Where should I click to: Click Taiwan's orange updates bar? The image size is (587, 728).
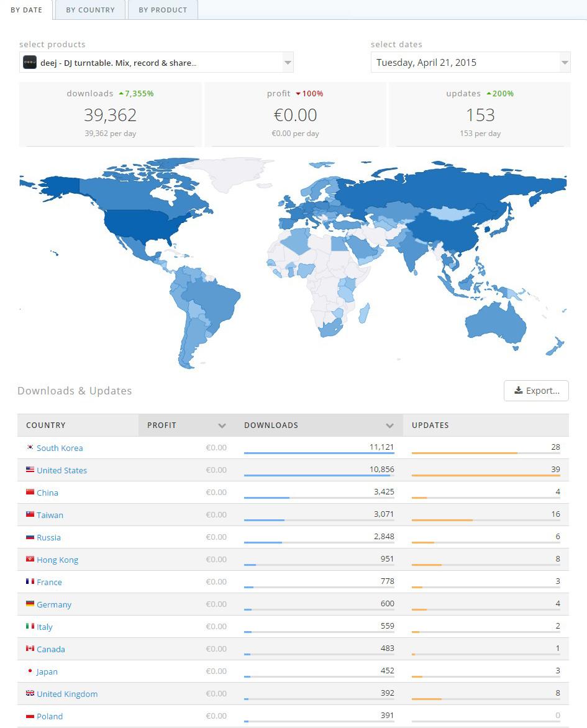coord(442,520)
